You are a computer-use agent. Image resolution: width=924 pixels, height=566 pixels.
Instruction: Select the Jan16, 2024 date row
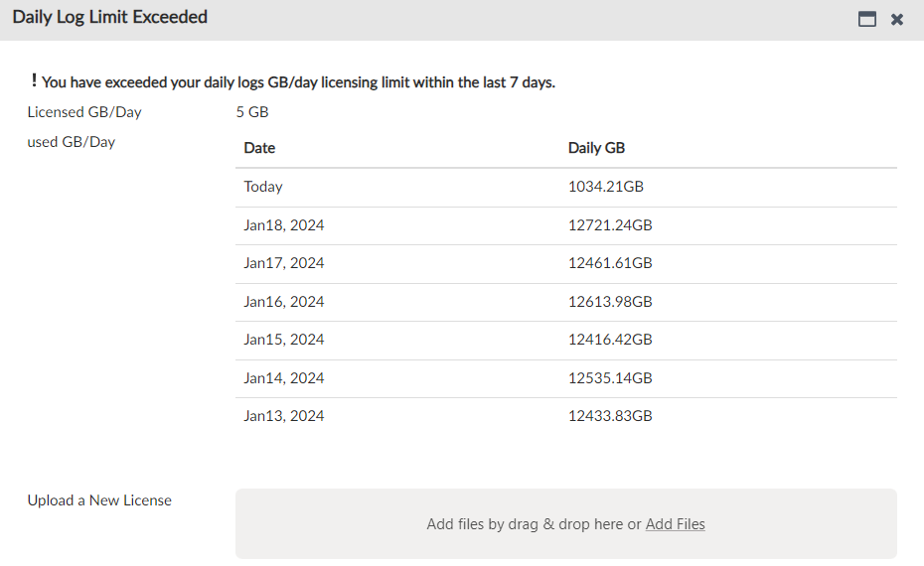tap(284, 302)
